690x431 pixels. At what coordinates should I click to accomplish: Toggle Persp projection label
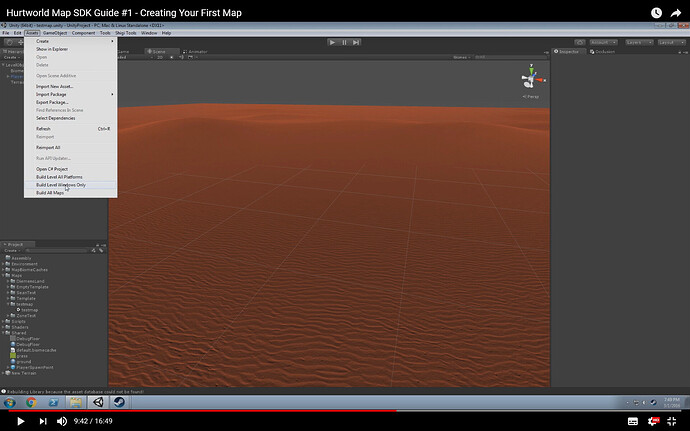click(x=531, y=96)
